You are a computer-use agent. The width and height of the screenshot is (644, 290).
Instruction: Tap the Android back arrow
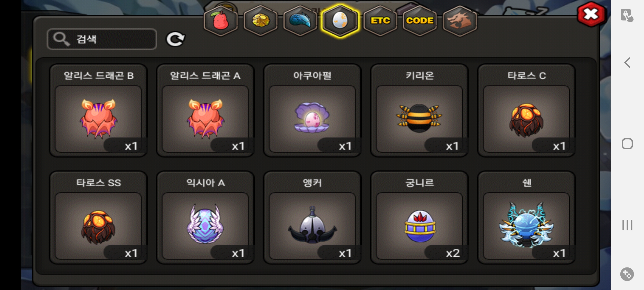coord(627,63)
